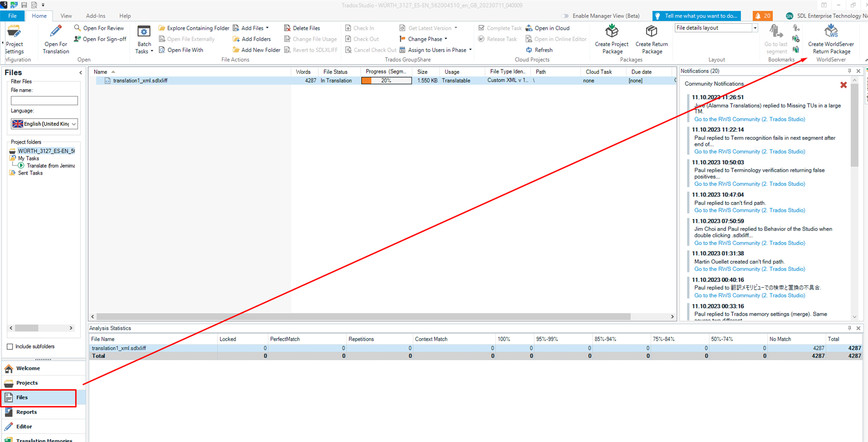This screenshot has height=442, width=868.
Task: Open the Get Latest Version dropdown
Action: tap(428, 28)
